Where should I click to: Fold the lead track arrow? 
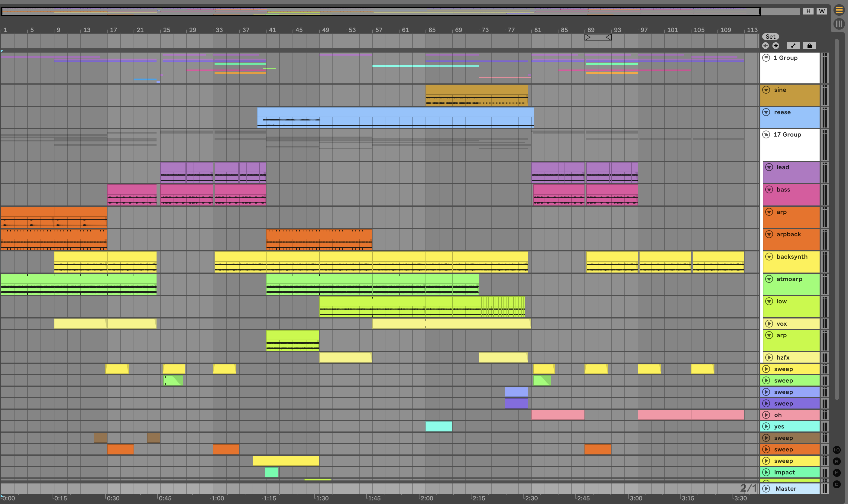pyautogui.click(x=769, y=167)
